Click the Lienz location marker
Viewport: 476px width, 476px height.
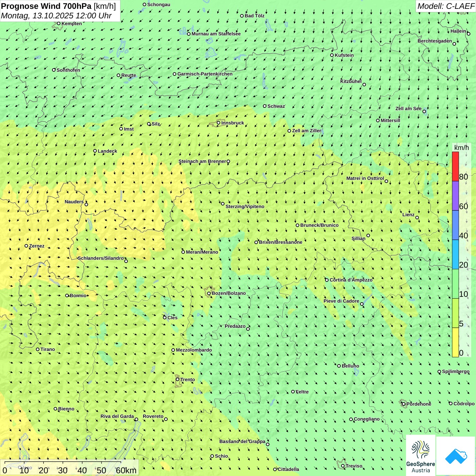point(417,218)
